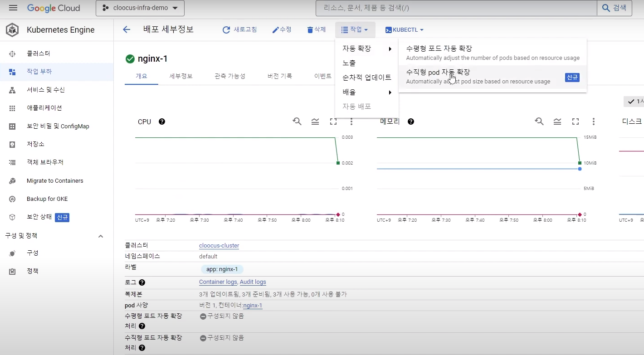Expand the 자동 확장 submenu

coord(367,49)
